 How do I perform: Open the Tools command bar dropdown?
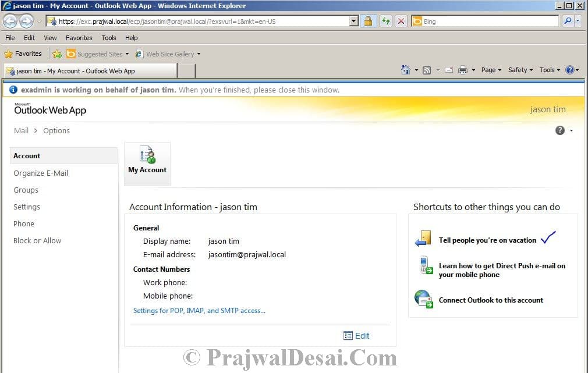(550, 70)
